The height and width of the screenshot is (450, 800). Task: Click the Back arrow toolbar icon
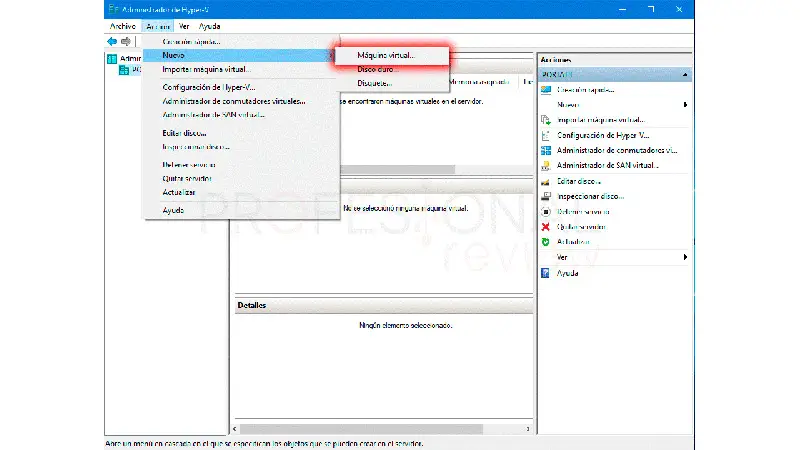click(x=112, y=41)
